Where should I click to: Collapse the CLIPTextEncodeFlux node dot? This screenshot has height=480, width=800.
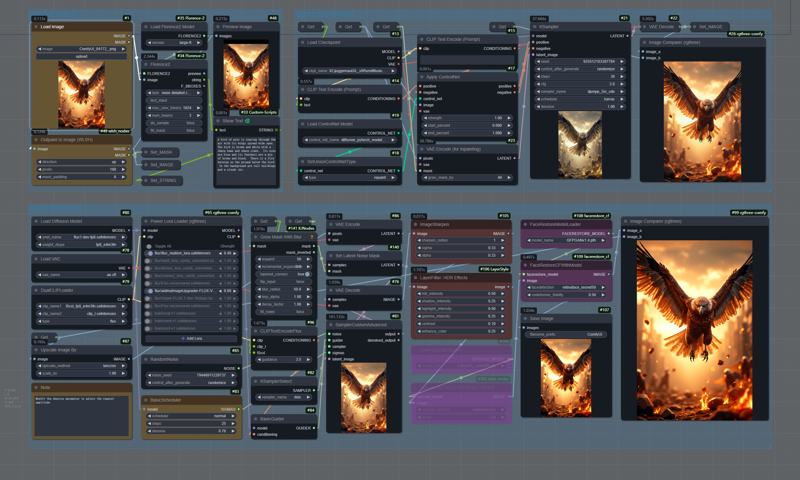[x=255, y=331]
